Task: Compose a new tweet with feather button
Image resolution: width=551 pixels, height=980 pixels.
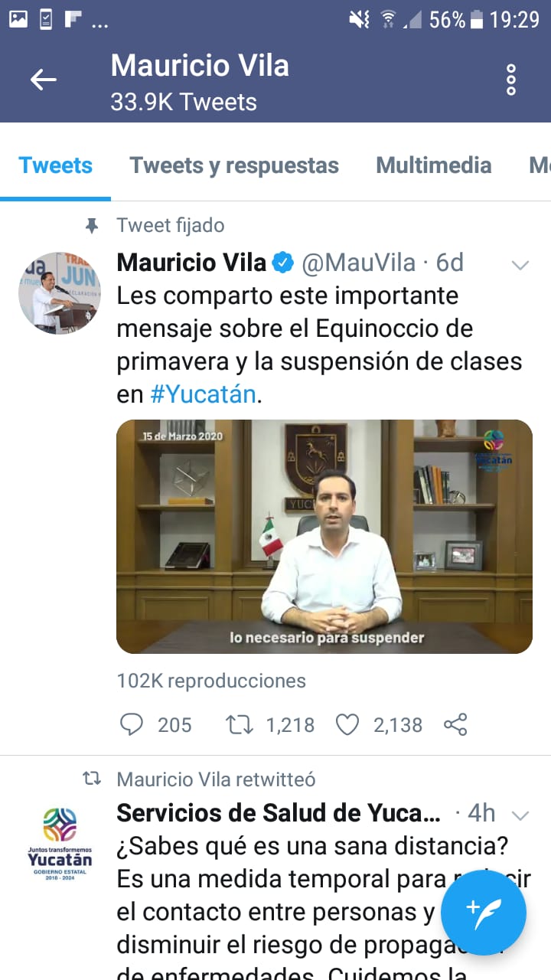Action: [x=484, y=913]
